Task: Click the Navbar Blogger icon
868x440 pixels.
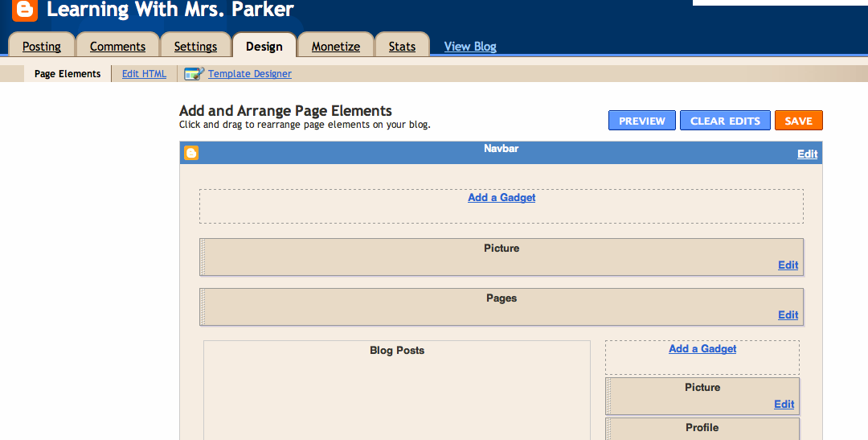Action: pyautogui.click(x=191, y=153)
